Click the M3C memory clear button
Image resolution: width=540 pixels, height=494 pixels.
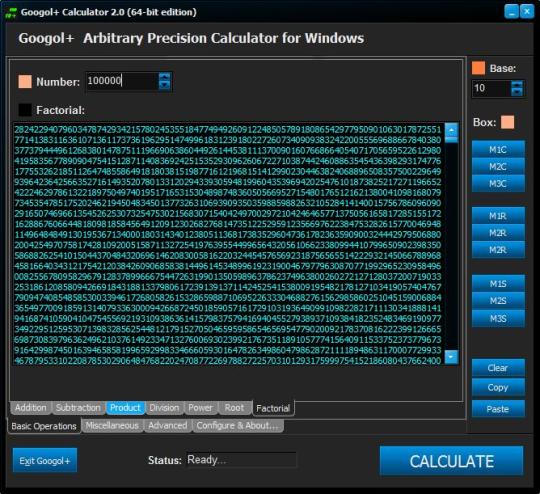(x=498, y=184)
